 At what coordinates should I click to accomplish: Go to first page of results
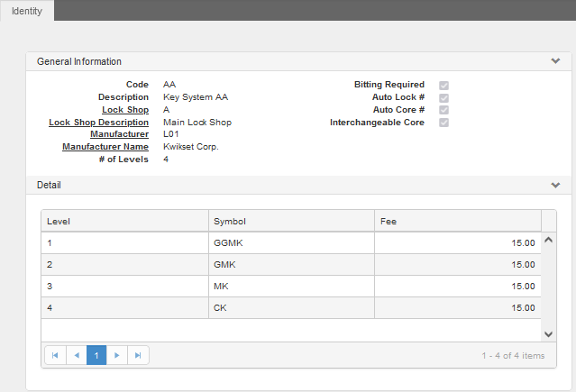tap(55, 355)
